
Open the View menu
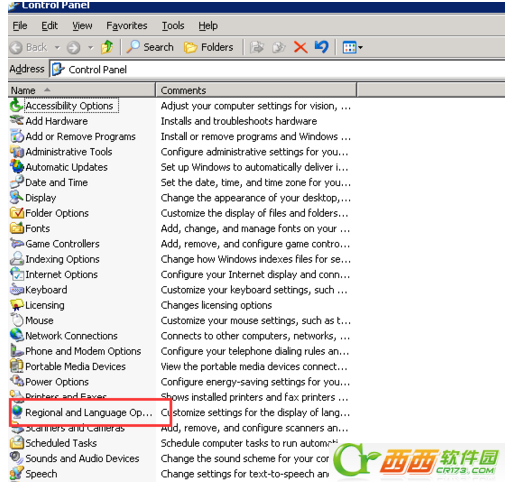[x=82, y=26]
